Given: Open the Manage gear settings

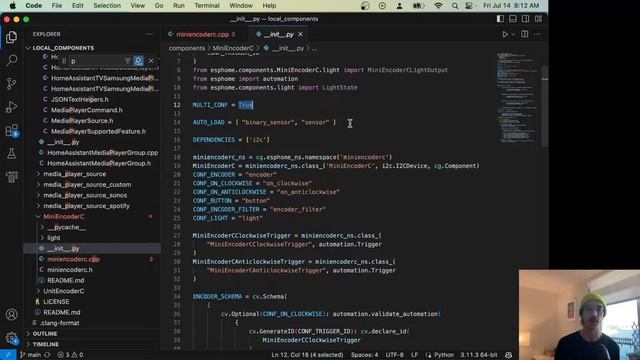Looking at the screenshot, I should tap(11, 338).
